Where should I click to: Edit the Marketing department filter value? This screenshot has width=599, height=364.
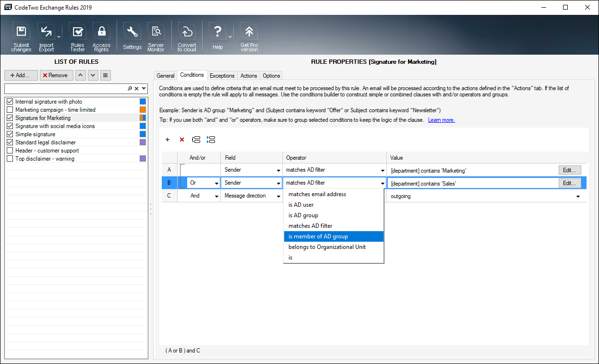[570, 170]
